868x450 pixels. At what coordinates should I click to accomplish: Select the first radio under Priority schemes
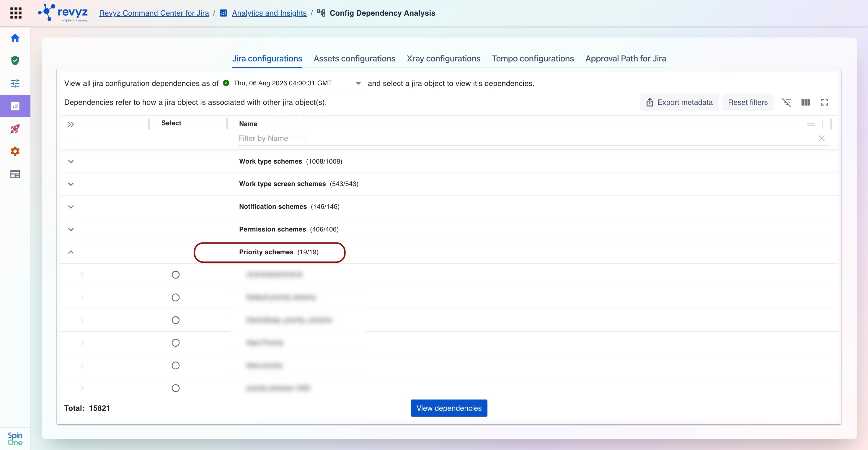click(176, 275)
